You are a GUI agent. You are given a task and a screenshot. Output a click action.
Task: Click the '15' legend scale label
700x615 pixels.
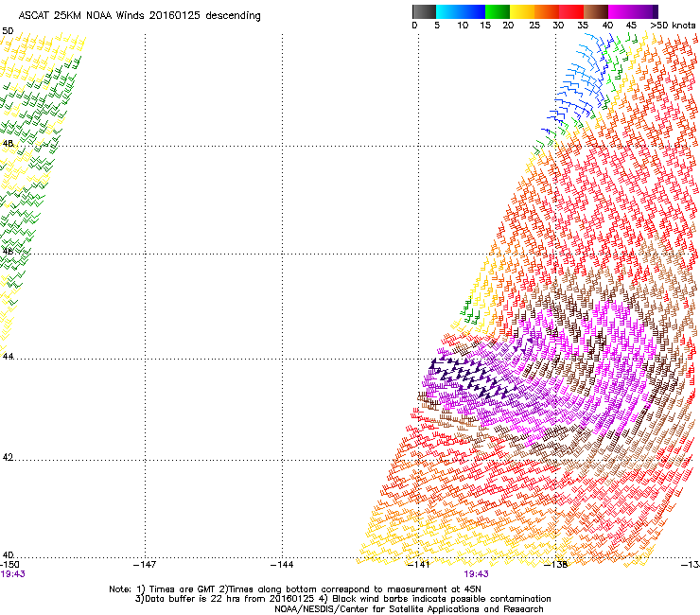pyautogui.click(x=485, y=26)
